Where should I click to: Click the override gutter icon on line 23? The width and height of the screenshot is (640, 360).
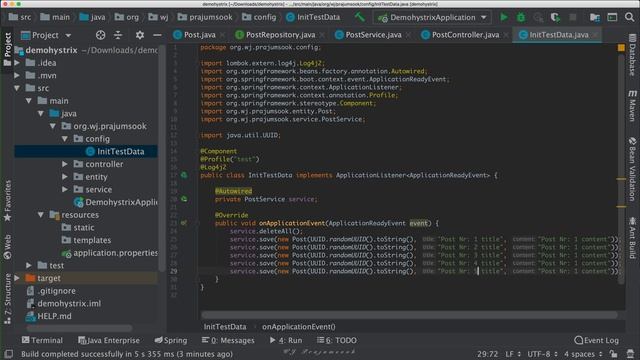[184, 223]
